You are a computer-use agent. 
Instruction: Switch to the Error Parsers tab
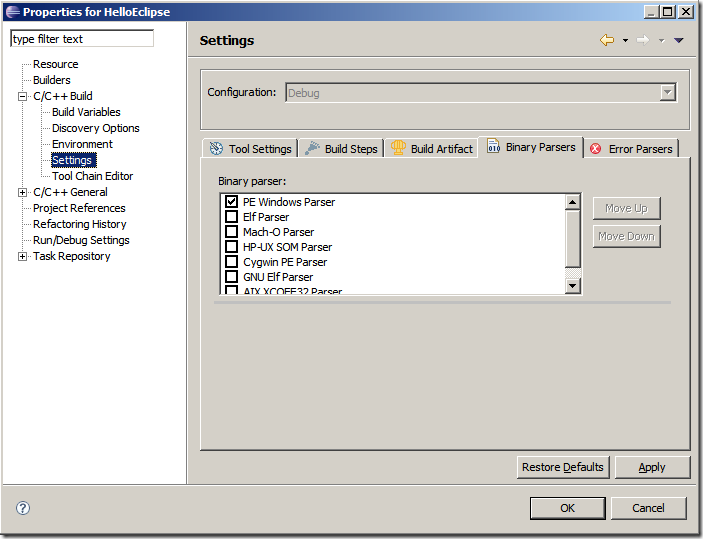click(x=632, y=148)
